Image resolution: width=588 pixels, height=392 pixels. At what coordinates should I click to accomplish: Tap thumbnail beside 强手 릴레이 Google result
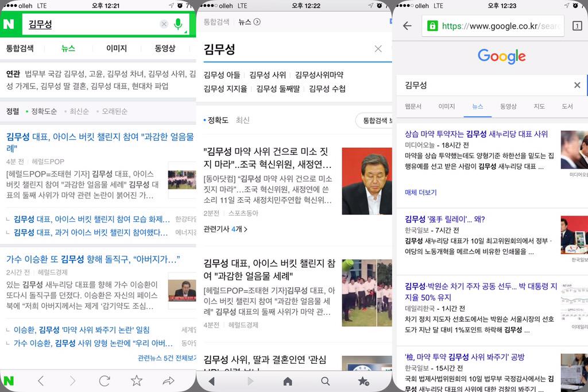574,235
